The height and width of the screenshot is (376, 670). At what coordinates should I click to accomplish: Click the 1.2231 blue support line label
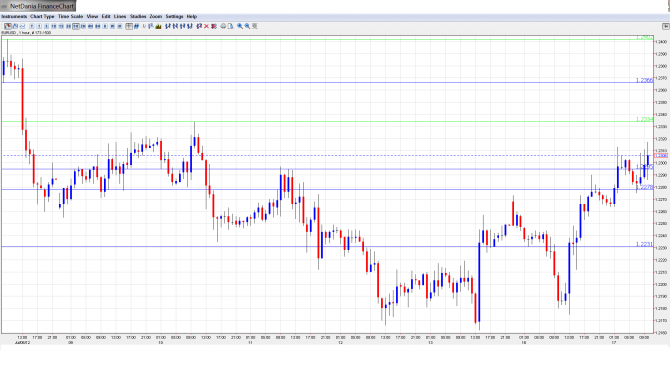tap(644, 244)
